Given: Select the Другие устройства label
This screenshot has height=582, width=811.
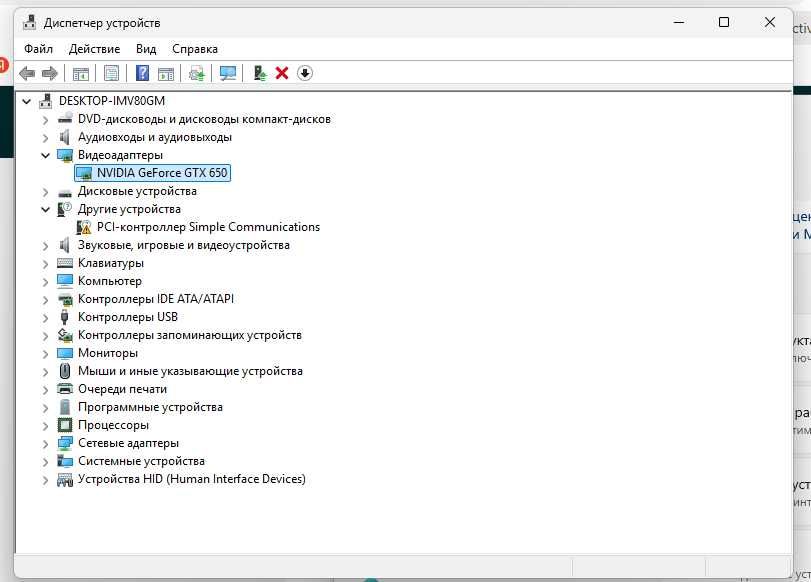Looking at the screenshot, I should click(129, 210).
